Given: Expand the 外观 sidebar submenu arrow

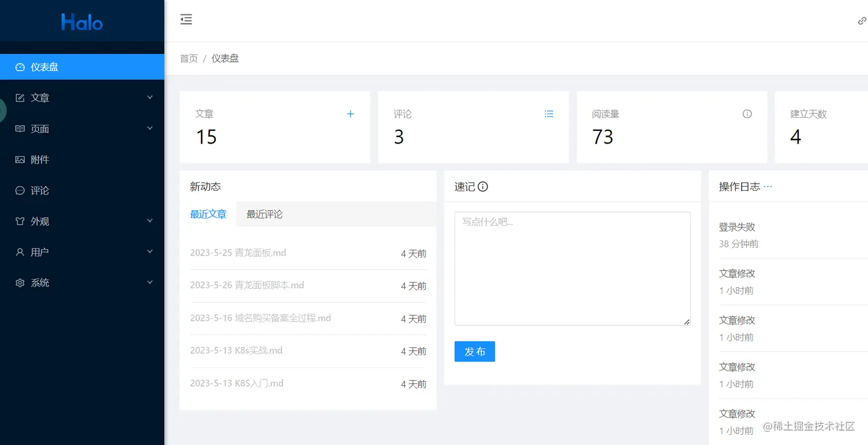Looking at the screenshot, I should tap(150, 221).
